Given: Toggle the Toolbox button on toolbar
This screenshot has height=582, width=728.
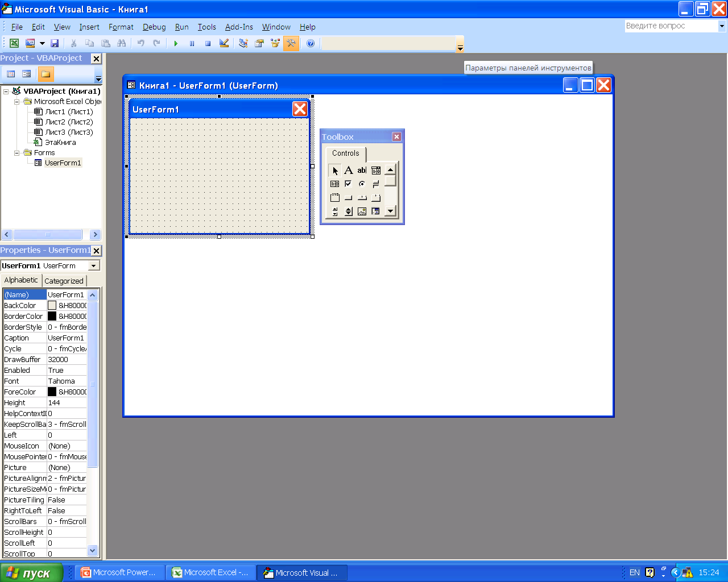Looking at the screenshot, I should pyautogui.click(x=291, y=43).
